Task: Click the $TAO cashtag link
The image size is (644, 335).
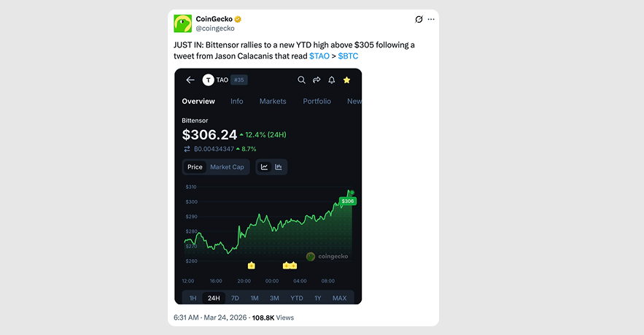Action: [x=319, y=56]
